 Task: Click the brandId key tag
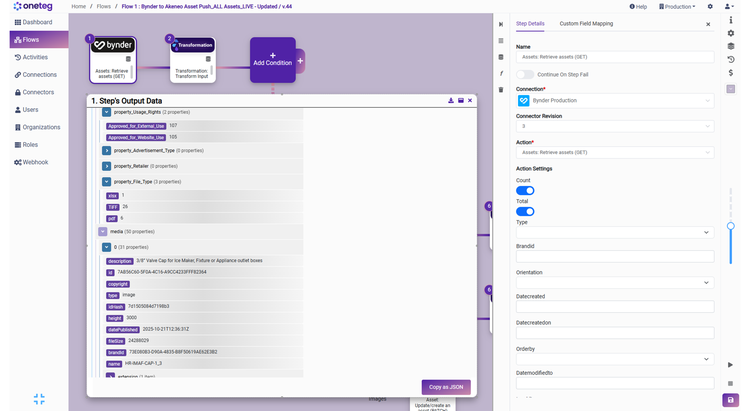(116, 353)
